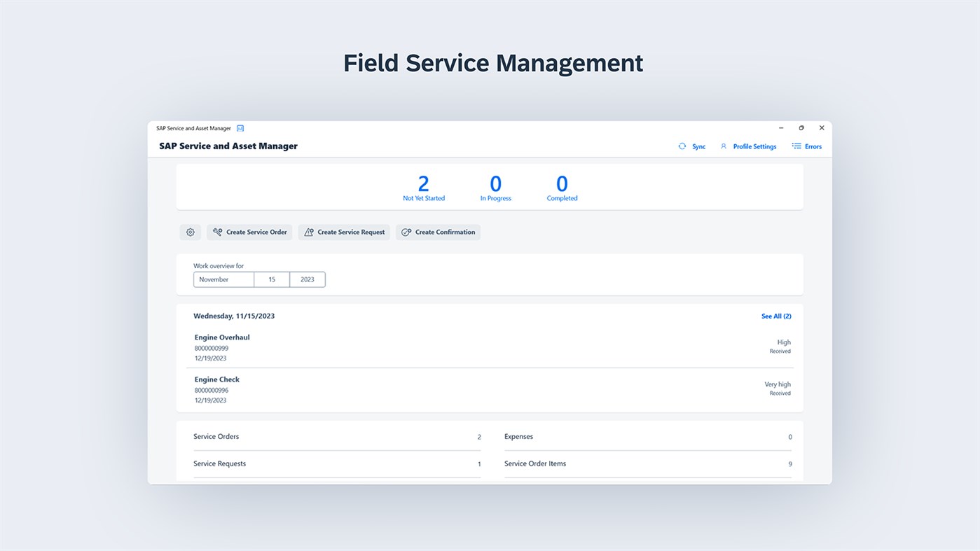Open the year selector showing 2023

click(x=307, y=279)
